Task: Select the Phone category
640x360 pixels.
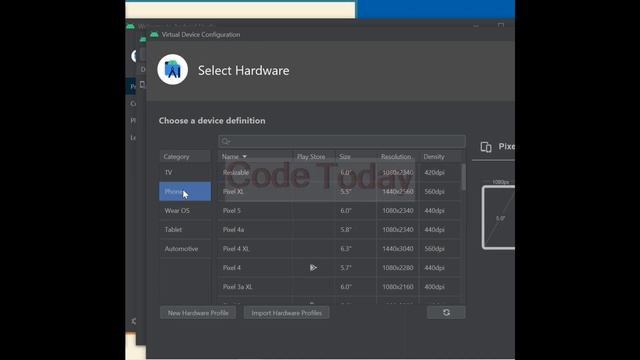Action: tap(185, 191)
